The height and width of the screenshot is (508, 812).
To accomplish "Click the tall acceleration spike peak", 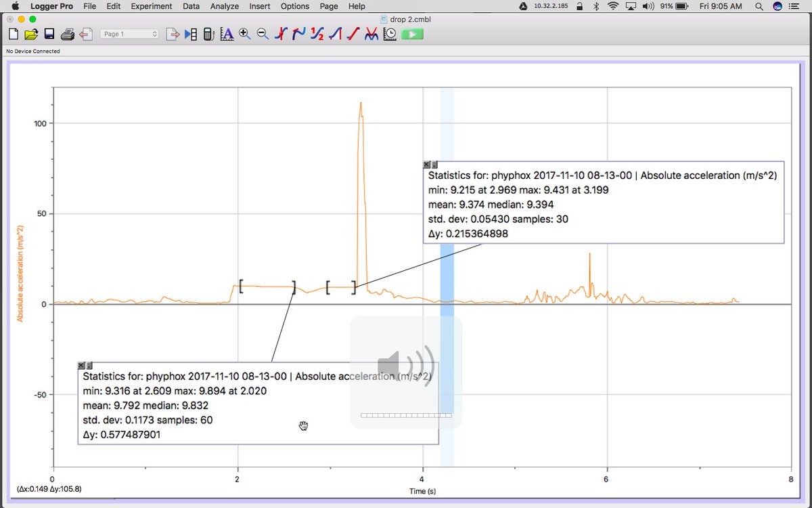I will point(361,104).
